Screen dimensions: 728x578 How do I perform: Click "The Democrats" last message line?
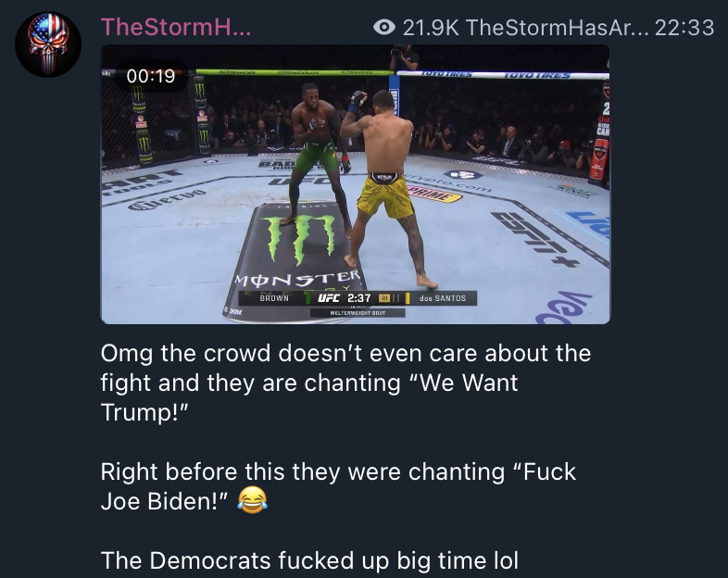pyautogui.click(x=309, y=559)
